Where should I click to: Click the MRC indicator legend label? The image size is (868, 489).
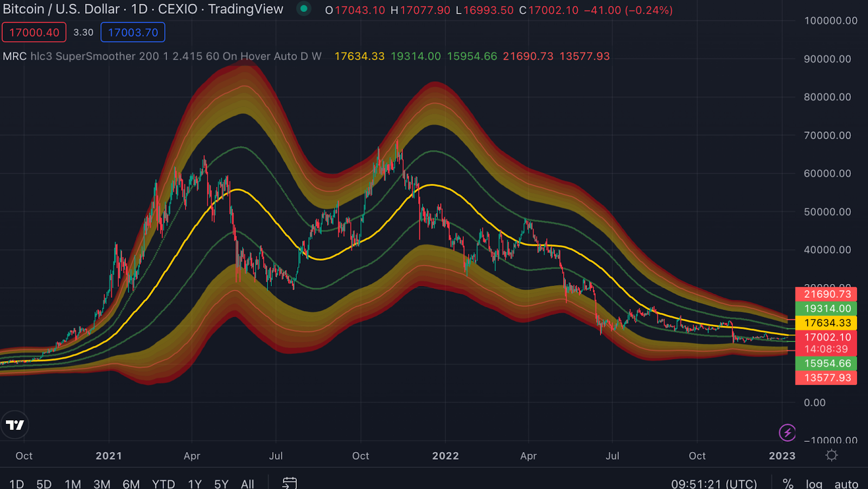[15, 56]
